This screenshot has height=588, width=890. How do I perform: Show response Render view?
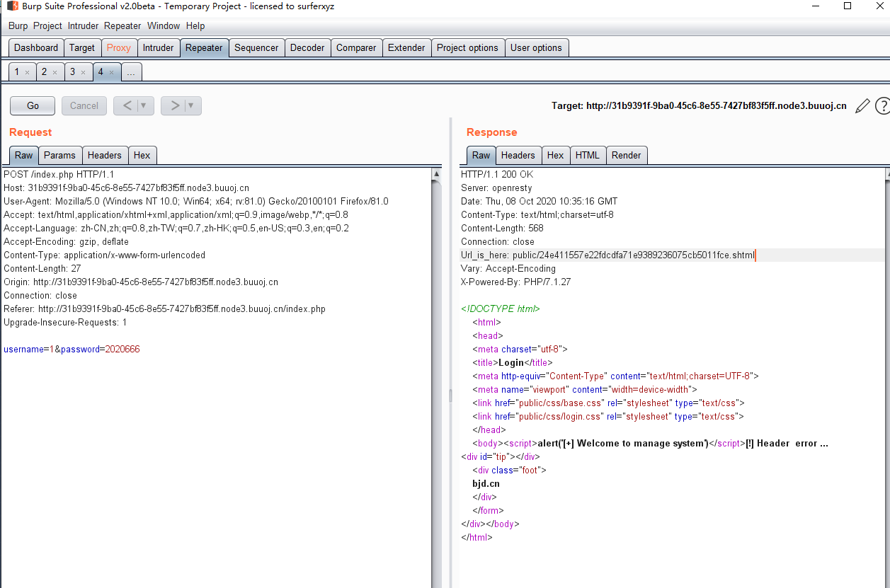point(627,156)
